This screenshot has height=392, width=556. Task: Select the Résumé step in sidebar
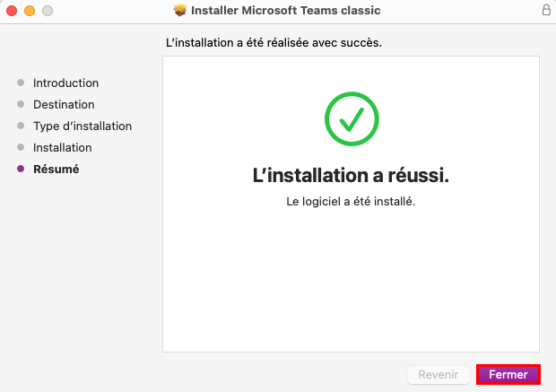pyautogui.click(x=56, y=170)
